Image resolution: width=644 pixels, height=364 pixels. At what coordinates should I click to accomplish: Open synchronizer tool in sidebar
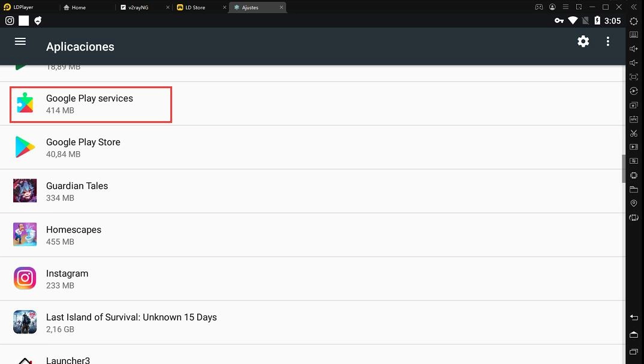pos(634,161)
